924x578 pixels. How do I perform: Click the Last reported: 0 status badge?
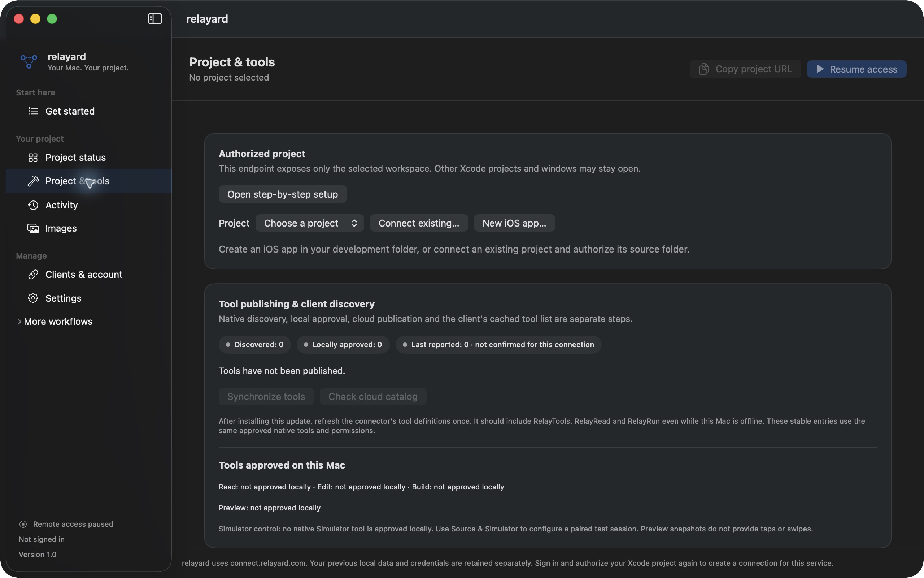coord(498,344)
